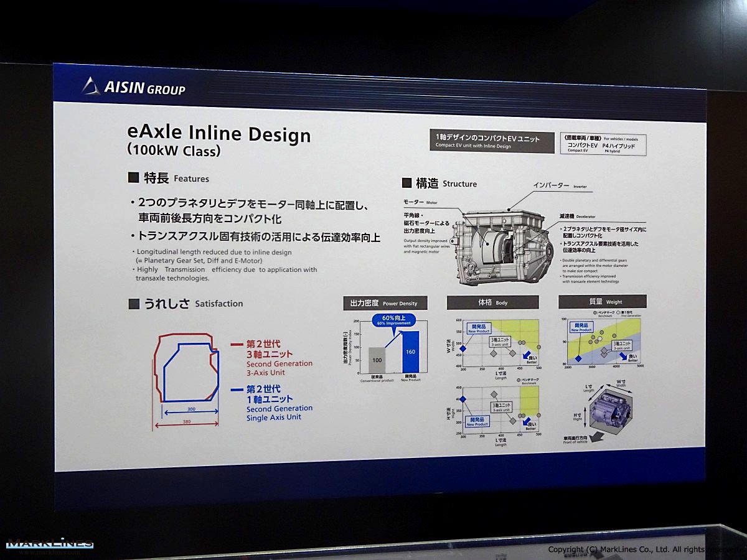Click the "出力密度 Power Density" chart header

[x=385, y=303]
